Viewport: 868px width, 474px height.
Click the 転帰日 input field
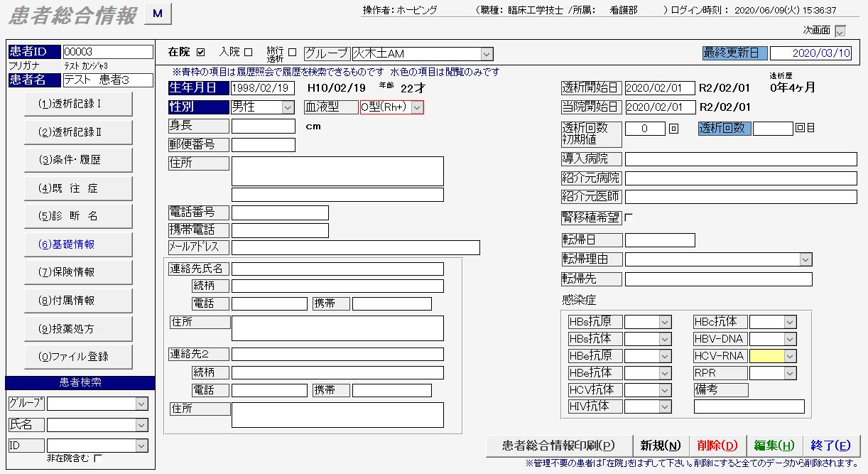pyautogui.click(x=660, y=240)
